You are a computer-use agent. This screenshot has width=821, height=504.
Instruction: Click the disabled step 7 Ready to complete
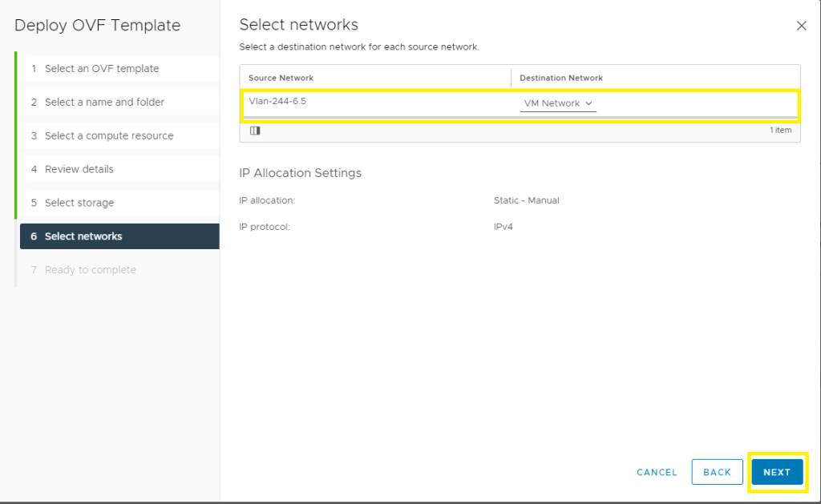pos(90,270)
